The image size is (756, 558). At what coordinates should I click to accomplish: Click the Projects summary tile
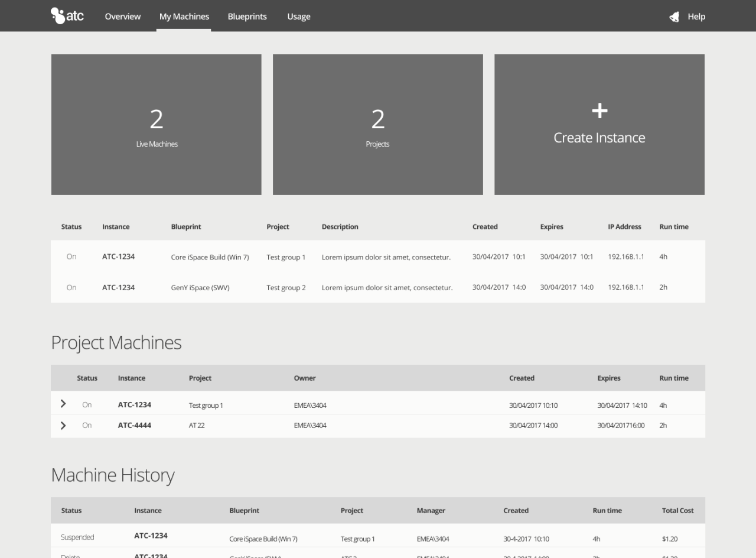377,125
